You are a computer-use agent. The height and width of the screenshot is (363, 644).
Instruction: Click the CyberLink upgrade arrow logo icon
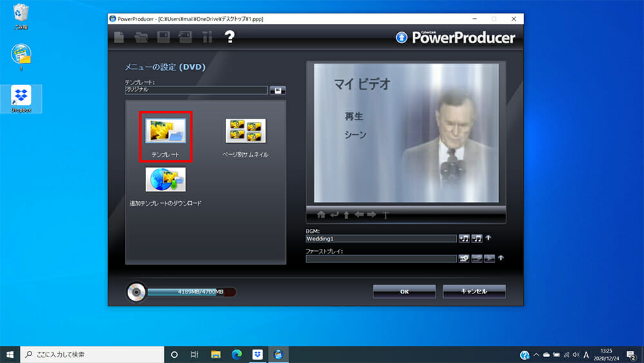pos(401,37)
